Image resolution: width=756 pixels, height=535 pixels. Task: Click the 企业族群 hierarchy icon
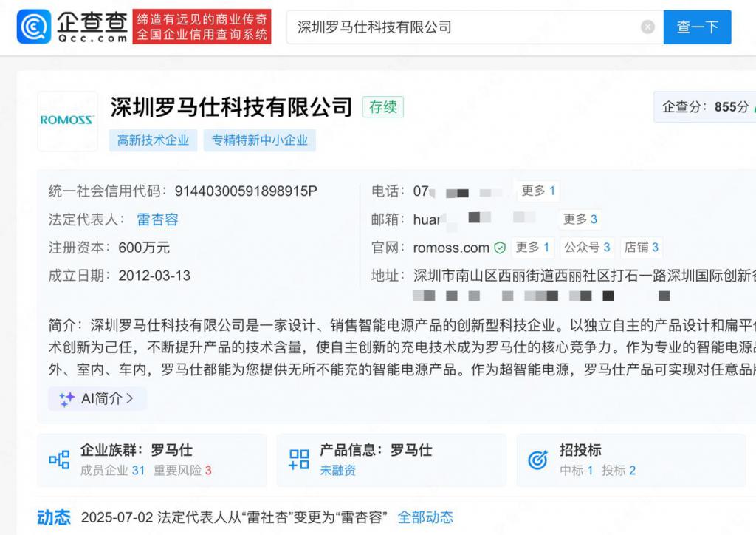click(x=59, y=460)
